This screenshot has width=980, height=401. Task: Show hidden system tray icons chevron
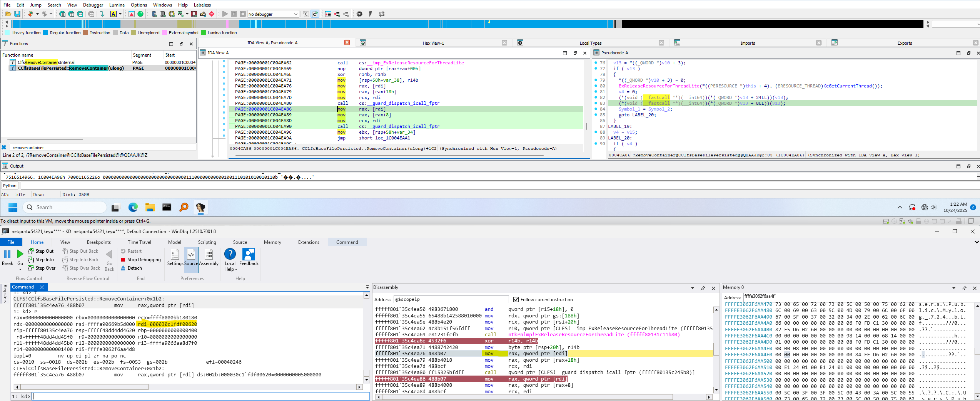(x=900, y=207)
